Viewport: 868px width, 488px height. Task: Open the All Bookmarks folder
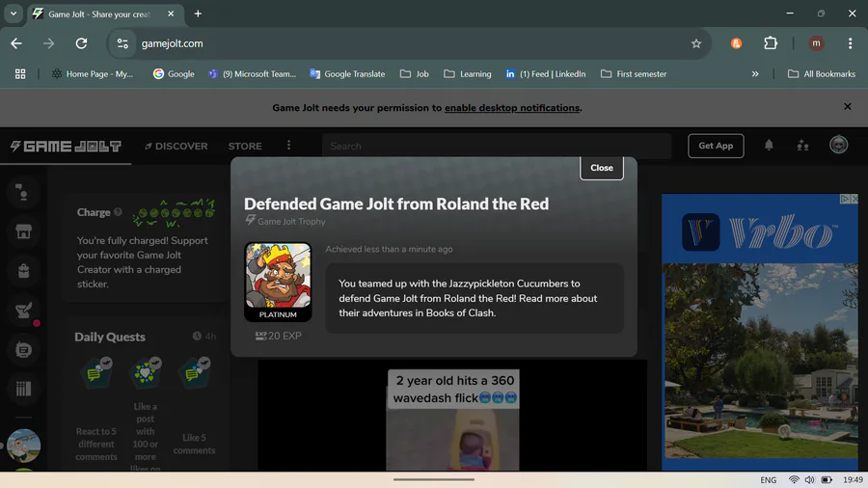tap(822, 73)
